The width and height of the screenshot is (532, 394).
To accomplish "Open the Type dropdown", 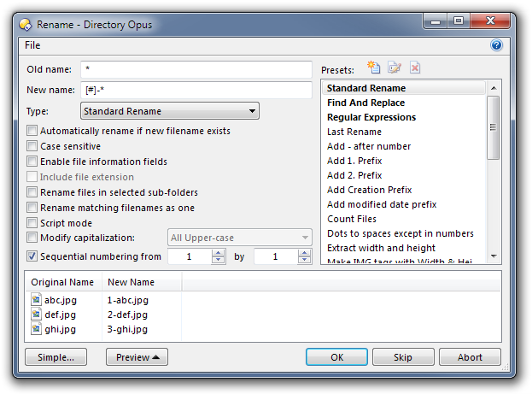I will pos(170,111).
